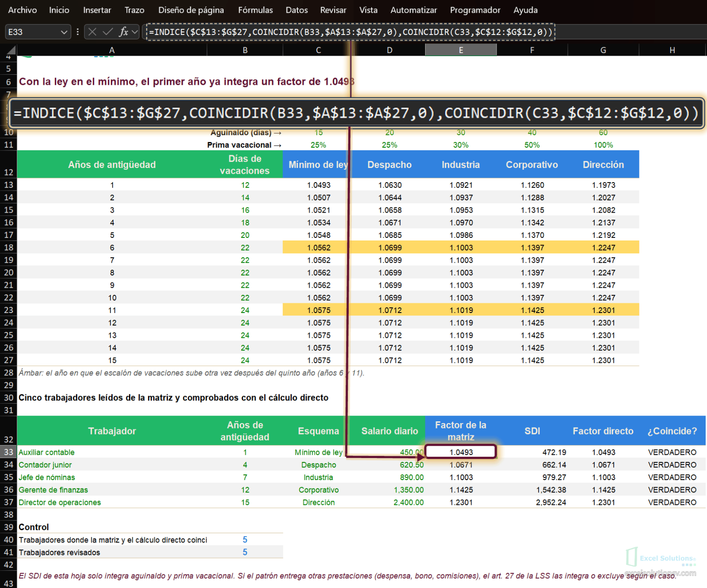This screenshot has height=588, width=707.
Task: Select the cell with 1.1973
Action: [x=603, y=185]
